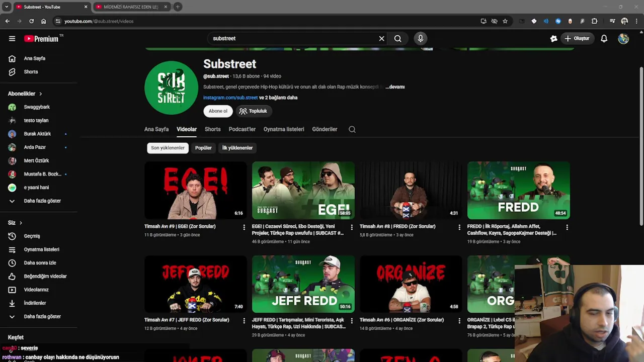Switch to the channel Shorts tab
Screen dimensions: 644x362
[212, 129]
